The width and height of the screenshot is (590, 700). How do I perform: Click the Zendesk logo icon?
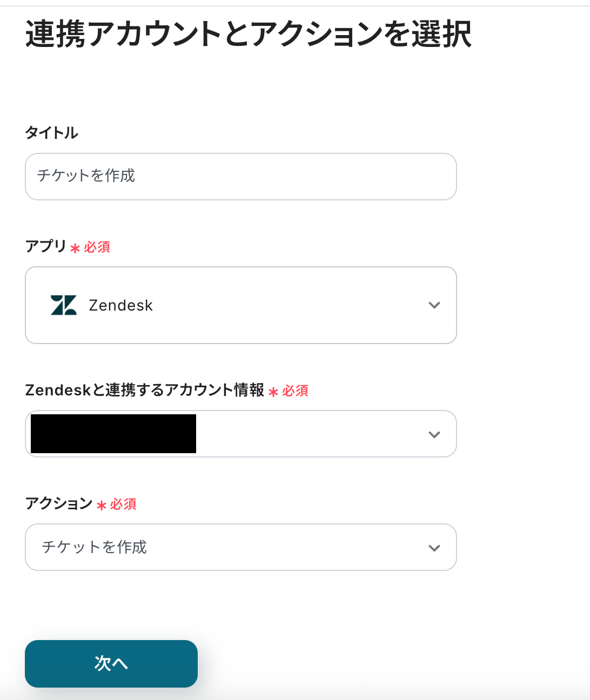64,305
